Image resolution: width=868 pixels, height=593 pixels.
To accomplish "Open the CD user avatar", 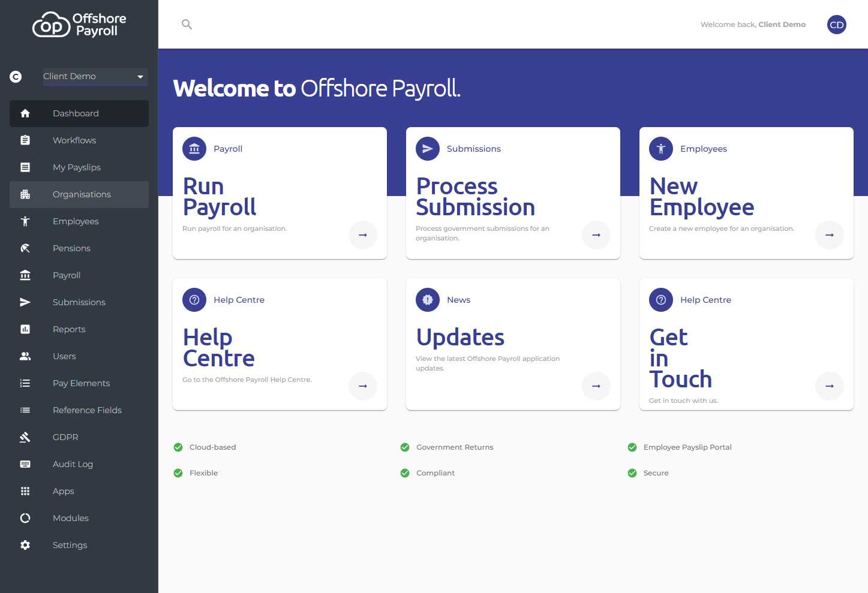I will click(x=836, y=25).
